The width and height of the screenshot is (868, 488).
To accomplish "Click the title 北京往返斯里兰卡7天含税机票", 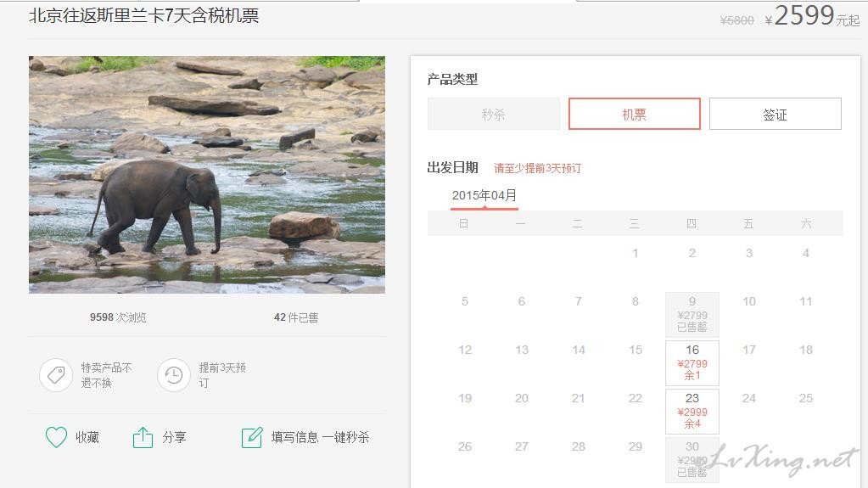I will 144,15.
